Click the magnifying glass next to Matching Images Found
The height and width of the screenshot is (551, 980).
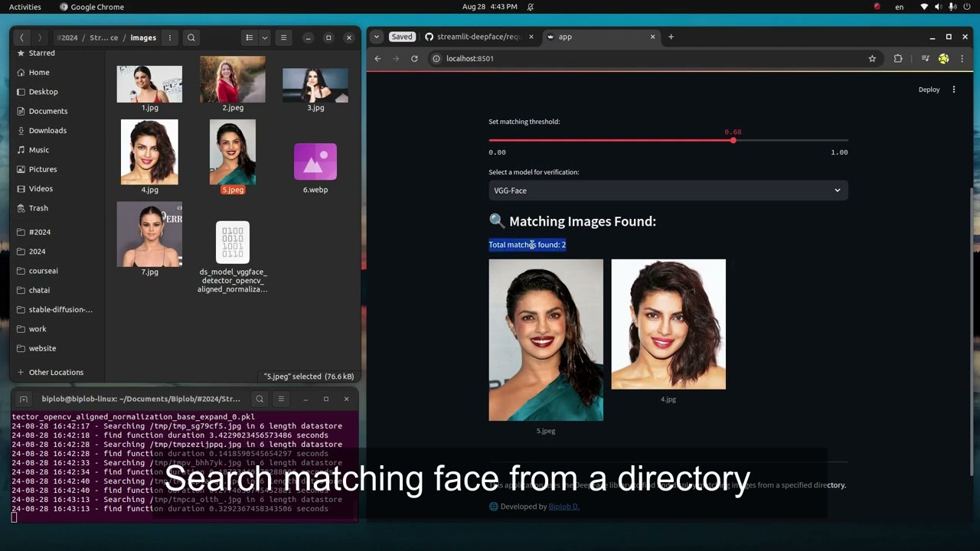(x=496, y=221)
